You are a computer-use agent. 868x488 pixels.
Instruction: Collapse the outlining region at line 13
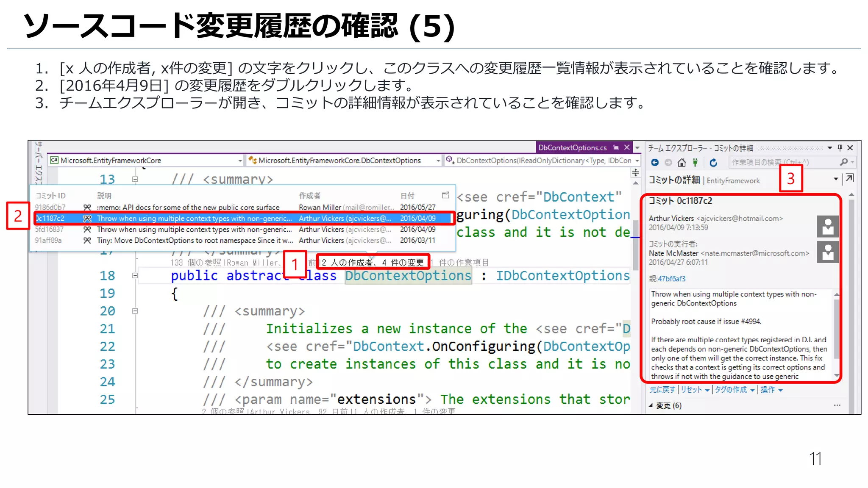point(135,179)
